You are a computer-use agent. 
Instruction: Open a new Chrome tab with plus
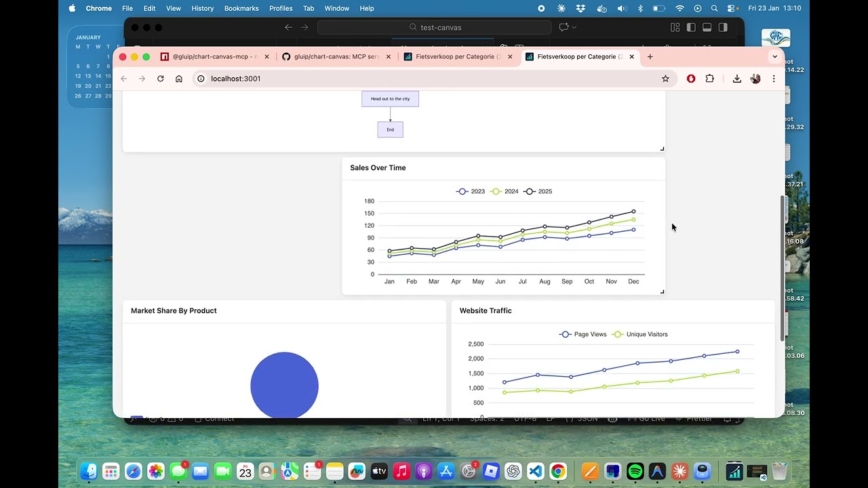[x=650, y=57]
